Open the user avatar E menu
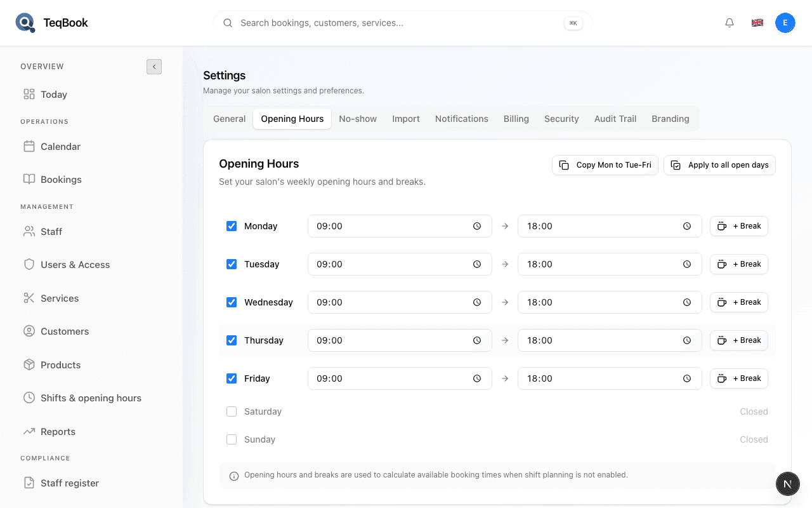 pyautogui.click(x=785, y=23)
